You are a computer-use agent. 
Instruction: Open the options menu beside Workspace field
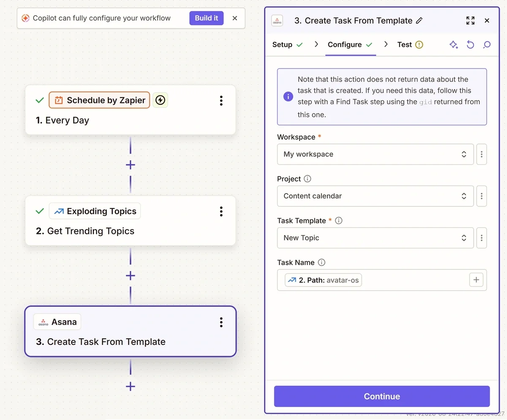pyautogui.click(x=482, y=154)
